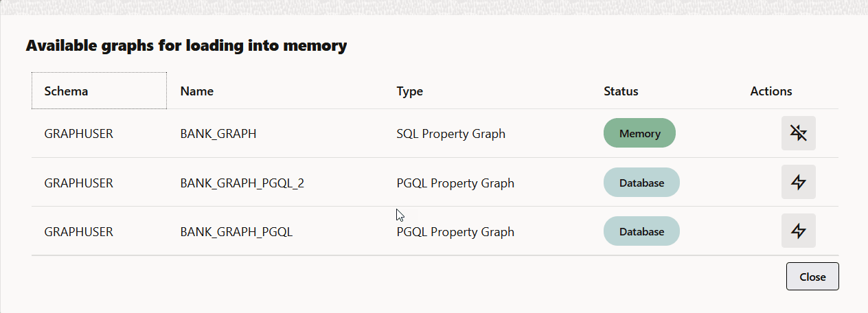Click the dialog title Available graphs heading
868x313 pixels.
186,46
